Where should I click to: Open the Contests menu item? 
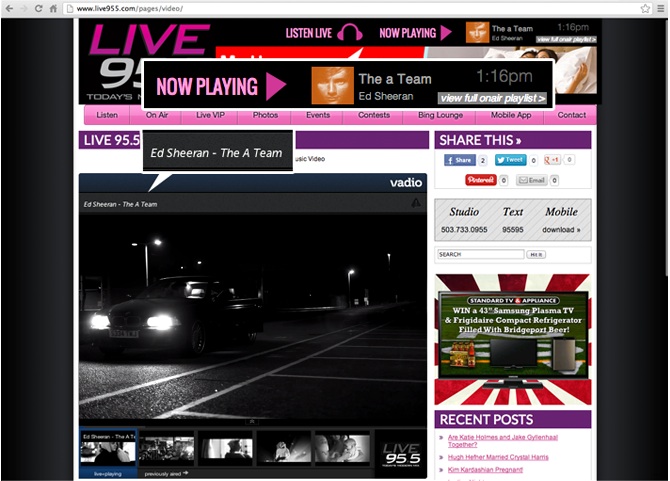coord(374,115)
